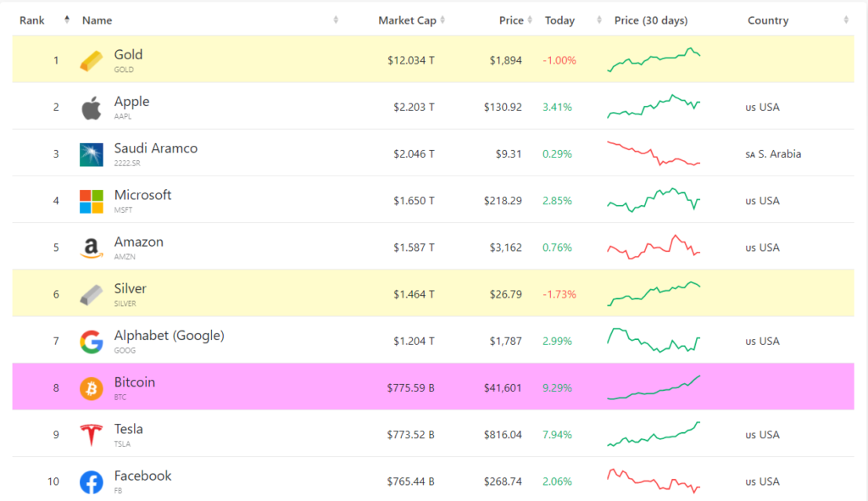Click Apple's country USA label
The image size is (868, 501).
tap(762, 108)
